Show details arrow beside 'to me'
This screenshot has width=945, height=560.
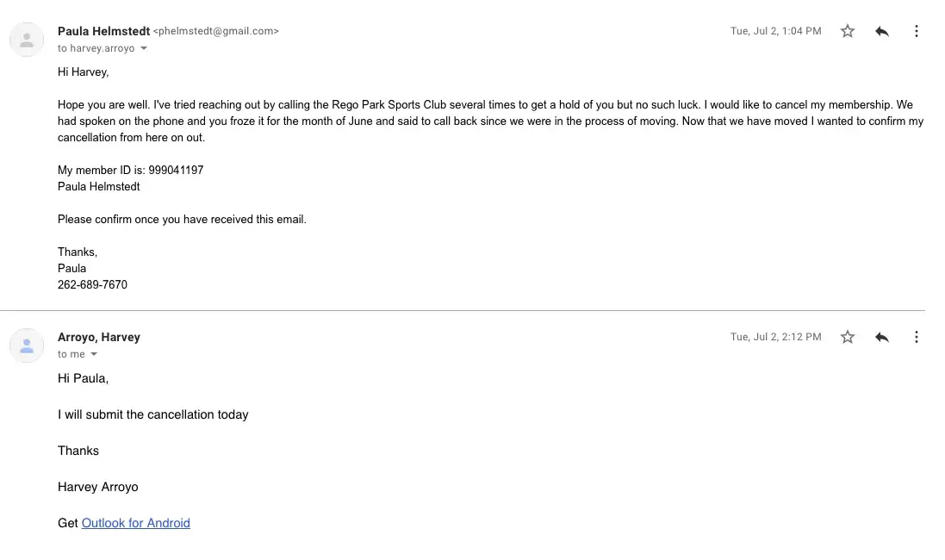[94, 354]
